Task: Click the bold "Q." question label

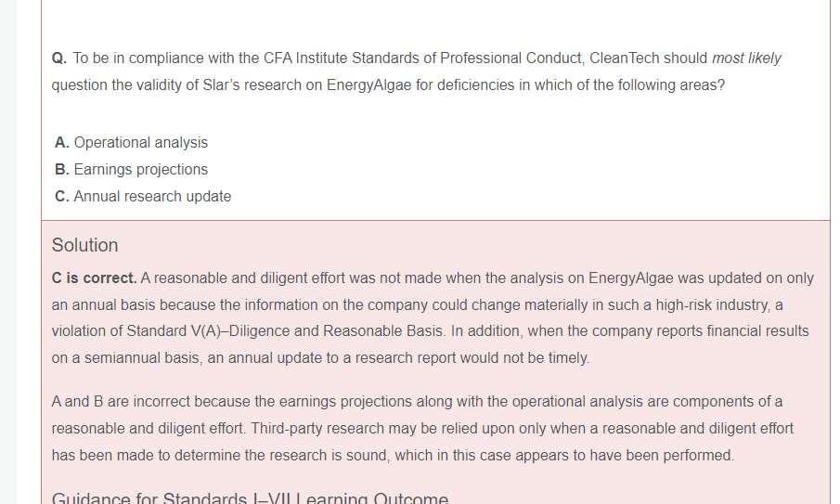Action: pos(59,58)
